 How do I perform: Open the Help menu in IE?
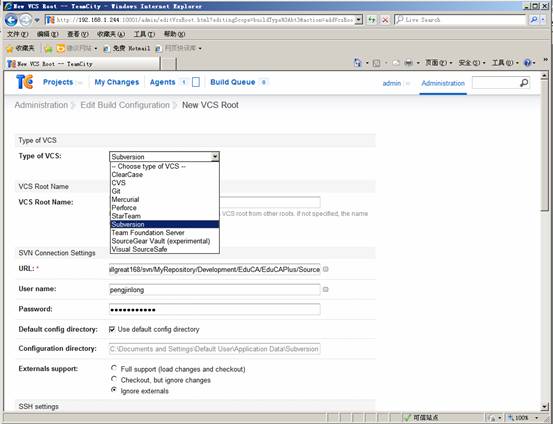point(174,34)
